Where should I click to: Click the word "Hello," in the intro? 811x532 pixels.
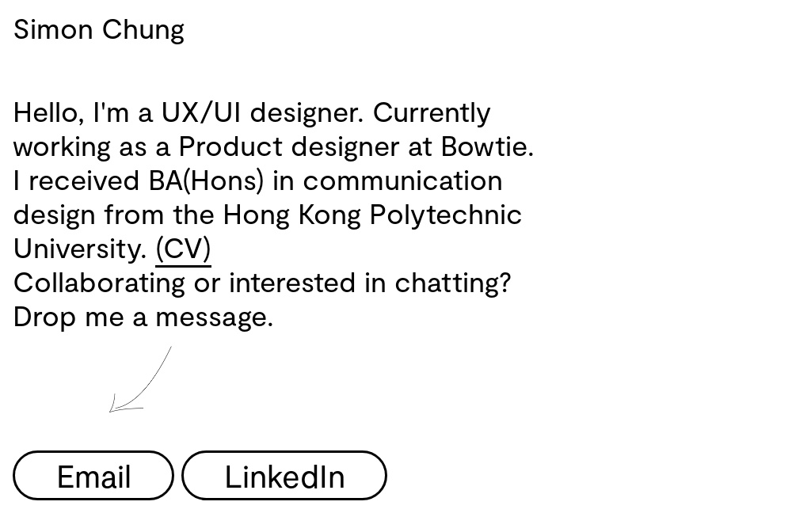point(49,112)
